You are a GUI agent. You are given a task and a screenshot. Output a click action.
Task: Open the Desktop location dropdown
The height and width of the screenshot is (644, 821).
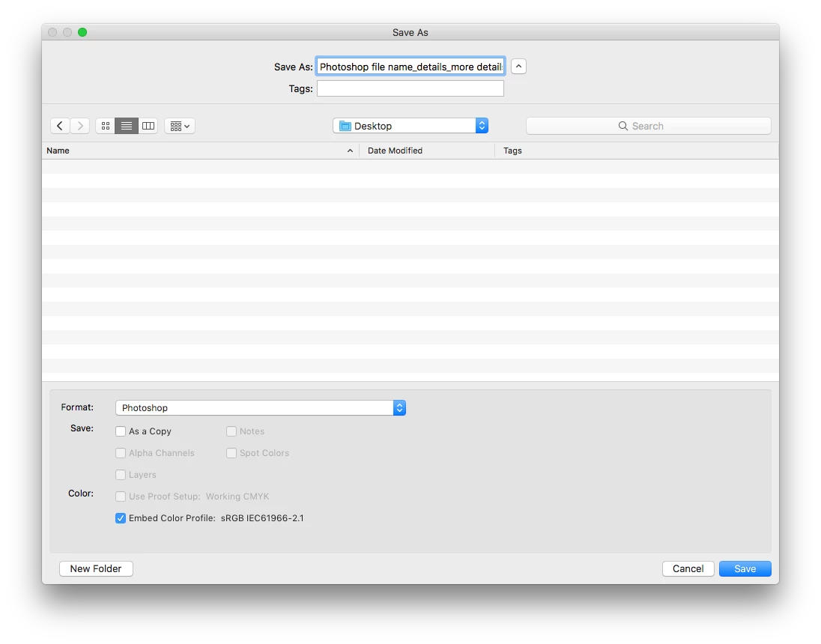pyautogui.click(x=410, y=126)
